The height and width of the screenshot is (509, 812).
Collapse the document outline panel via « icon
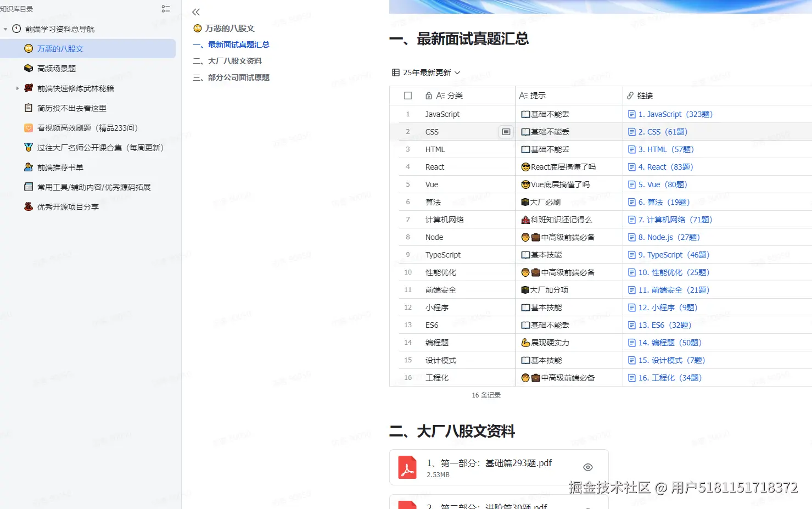[195, 12]
